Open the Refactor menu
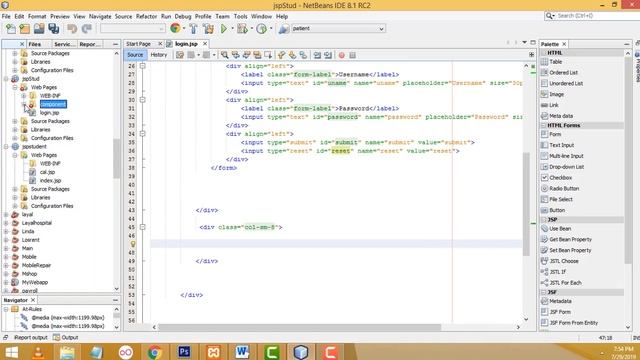Viewport: 640px width, 360px height. (146, 16)
